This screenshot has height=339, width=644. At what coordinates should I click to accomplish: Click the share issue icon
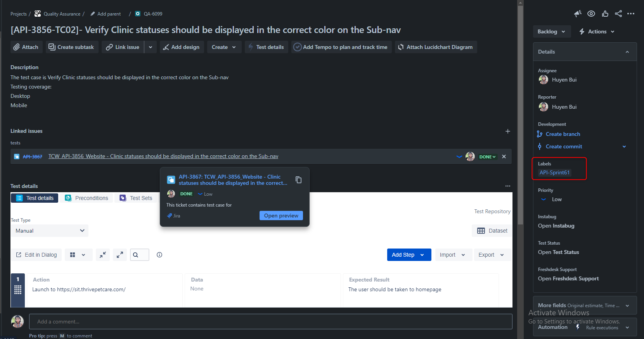(x=618, y=14)
